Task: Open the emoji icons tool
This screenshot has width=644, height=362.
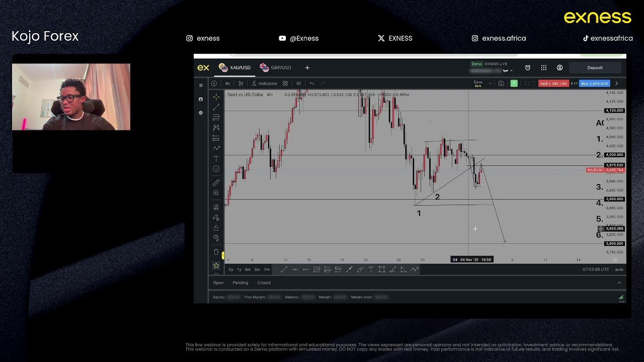Action: [x=216, y=169]
